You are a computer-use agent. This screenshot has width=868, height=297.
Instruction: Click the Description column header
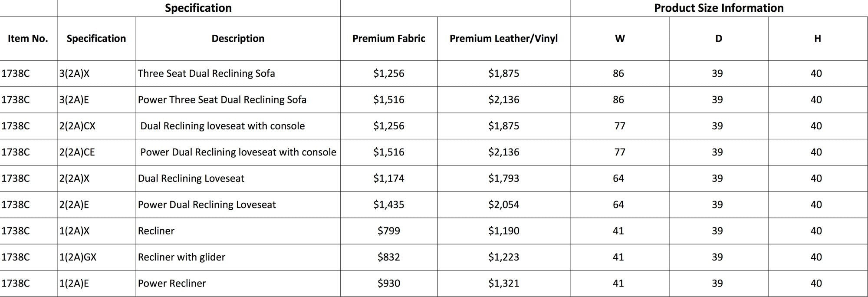238,39
